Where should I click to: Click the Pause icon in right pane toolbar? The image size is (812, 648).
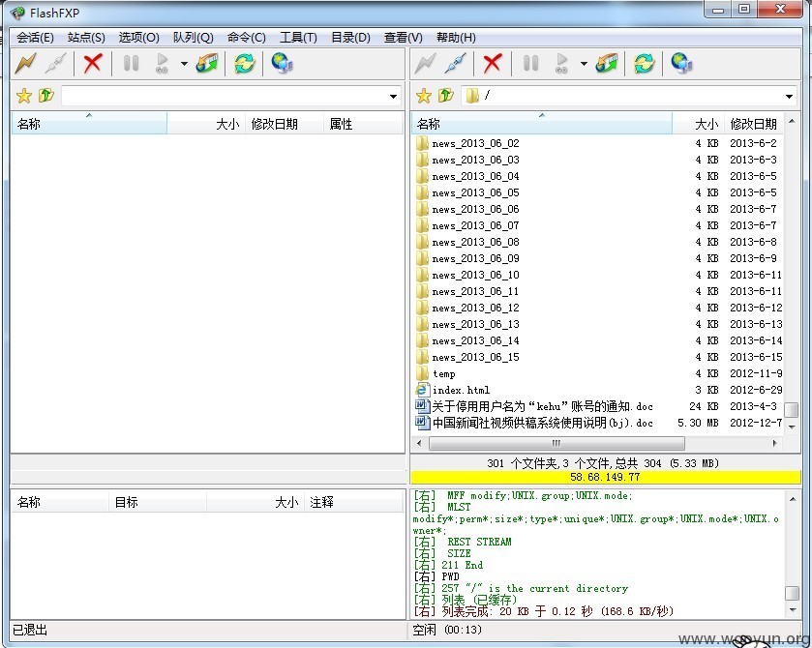(x=530, y=64)
